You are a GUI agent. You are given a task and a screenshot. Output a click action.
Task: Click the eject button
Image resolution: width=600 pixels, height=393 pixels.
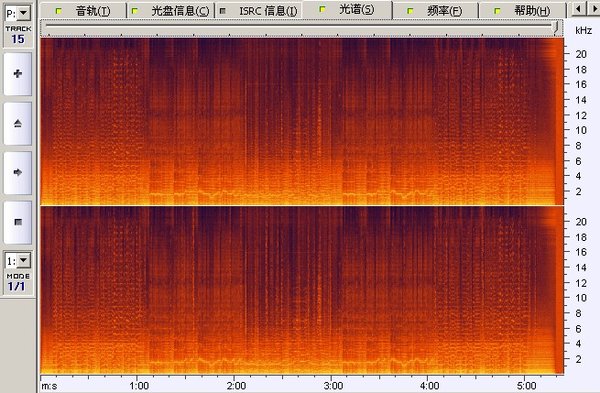coord(18,123)
